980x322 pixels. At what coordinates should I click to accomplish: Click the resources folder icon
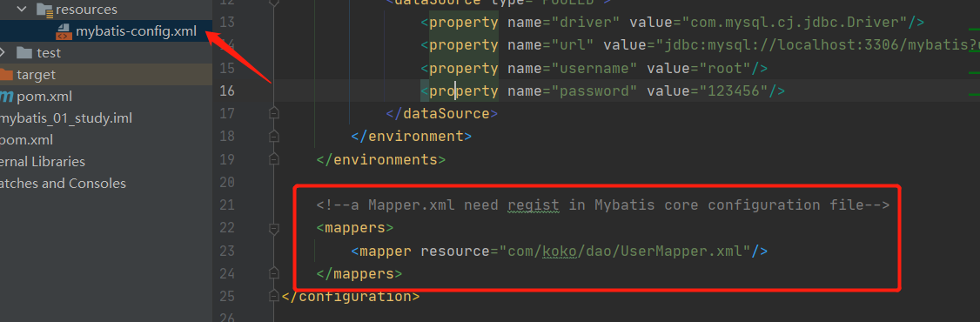point(44,10)
